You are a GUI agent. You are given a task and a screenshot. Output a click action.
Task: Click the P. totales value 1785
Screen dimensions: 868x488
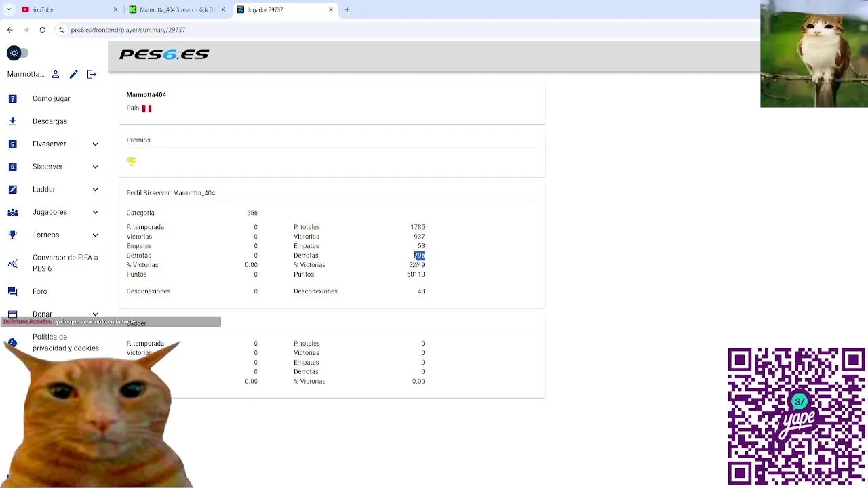(418, 227)
